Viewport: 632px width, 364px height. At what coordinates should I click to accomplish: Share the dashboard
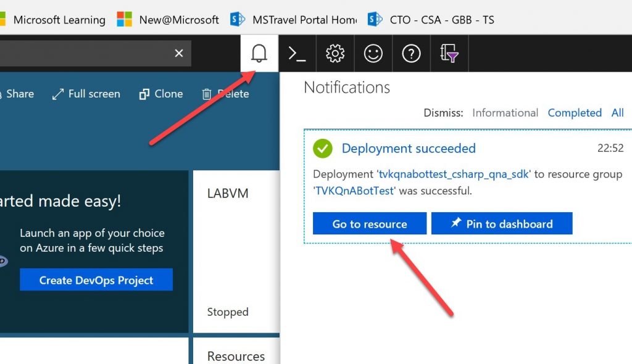click(x=17, y=94)
